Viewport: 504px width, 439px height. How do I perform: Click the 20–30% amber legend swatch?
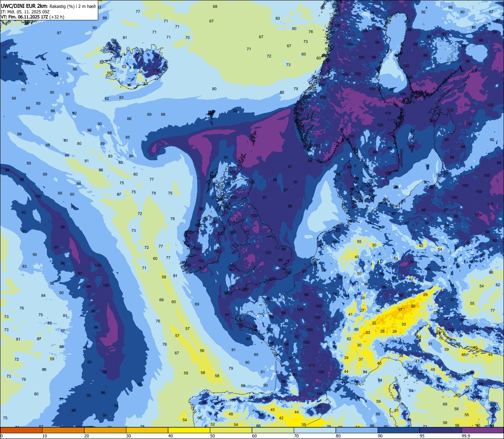(x=105, y=430)
